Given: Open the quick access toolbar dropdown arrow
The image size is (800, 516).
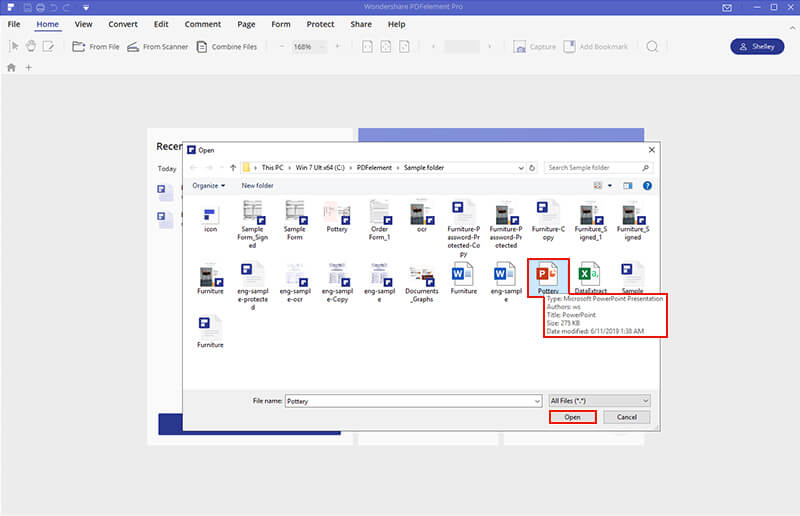Looking at the screenshot, I should pyautogui.click(x=86, y=8).
